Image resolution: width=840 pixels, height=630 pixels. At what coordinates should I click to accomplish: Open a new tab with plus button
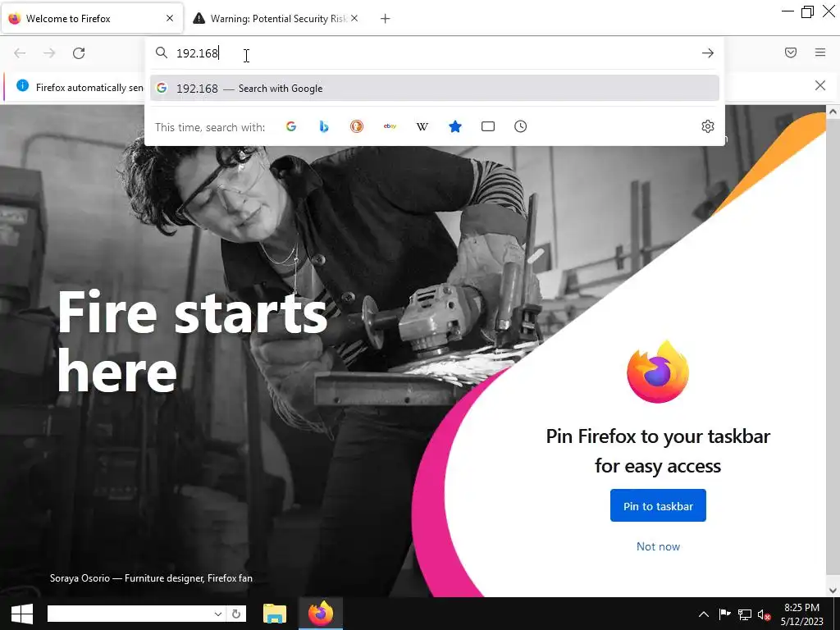[x=386, y=19]
